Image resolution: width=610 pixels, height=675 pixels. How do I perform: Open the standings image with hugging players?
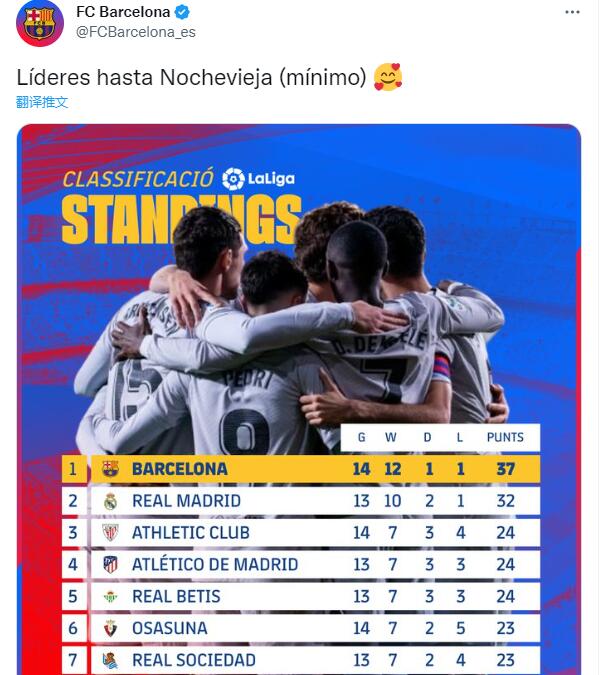tap(299, 399)
